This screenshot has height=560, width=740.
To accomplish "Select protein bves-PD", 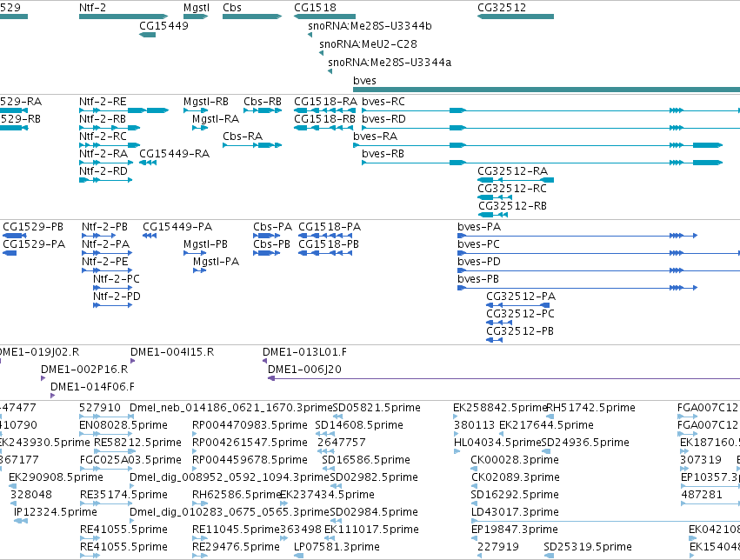I will (598, 270).
